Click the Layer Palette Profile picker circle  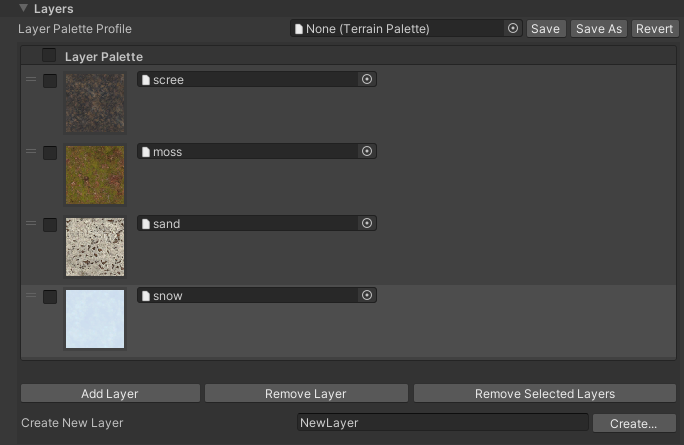513,29
